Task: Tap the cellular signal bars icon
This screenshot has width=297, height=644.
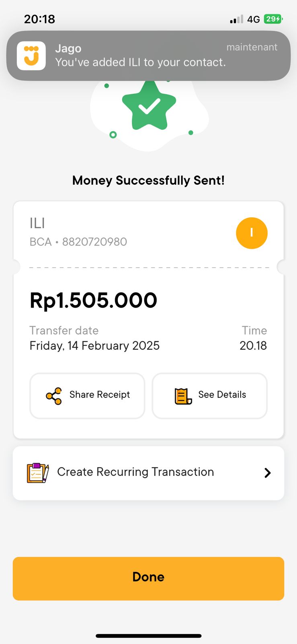Action: coord(236,19)
